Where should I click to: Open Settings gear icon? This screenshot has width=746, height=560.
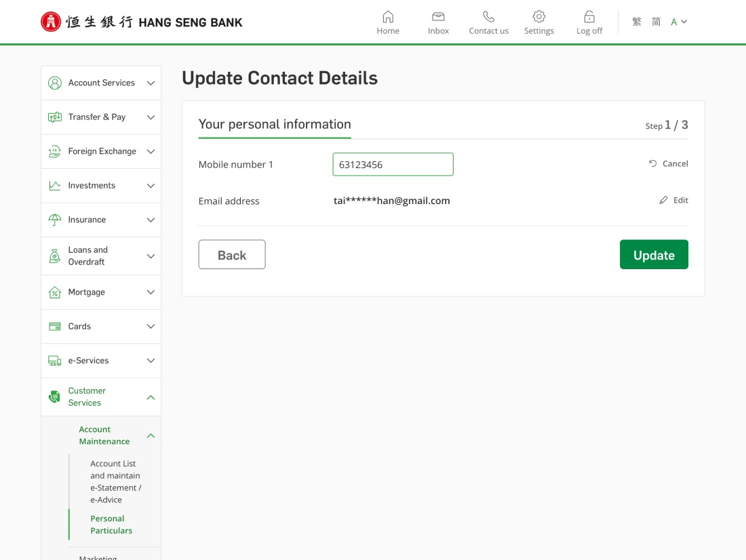coord(538,17)
